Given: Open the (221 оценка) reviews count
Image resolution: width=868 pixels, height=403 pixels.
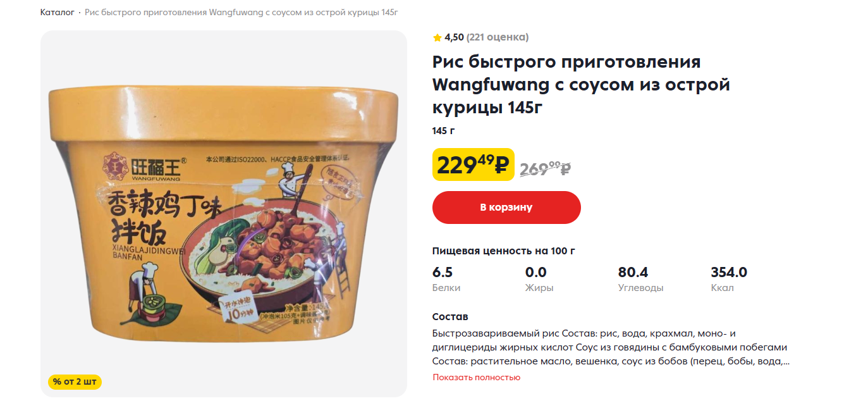Looking at the screenshot, I should 498,37.
